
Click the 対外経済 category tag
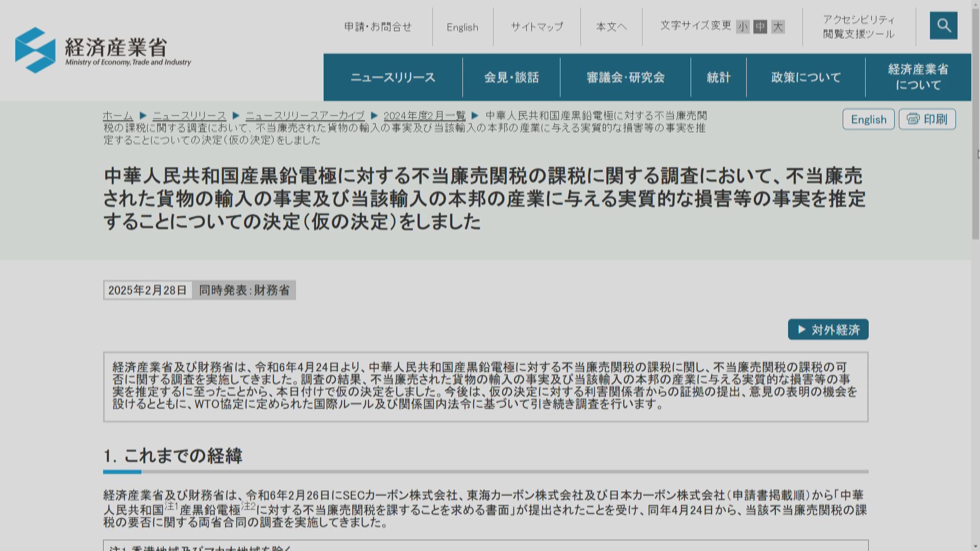(828, 330)
